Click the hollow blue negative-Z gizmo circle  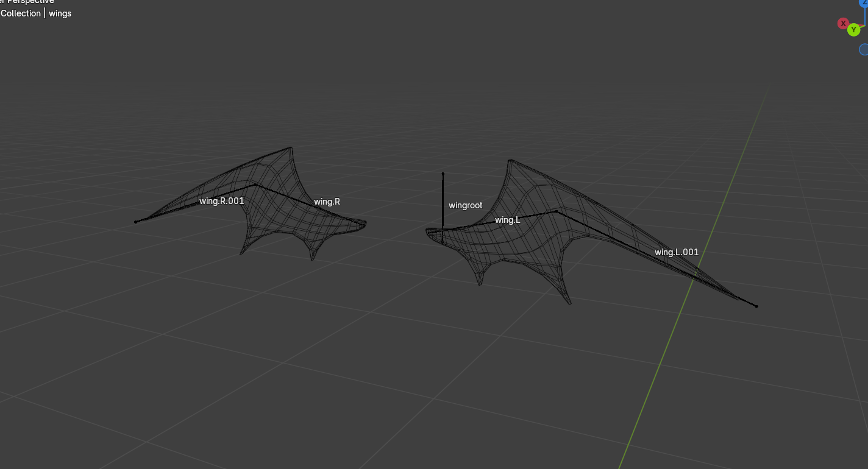(864, 49)
